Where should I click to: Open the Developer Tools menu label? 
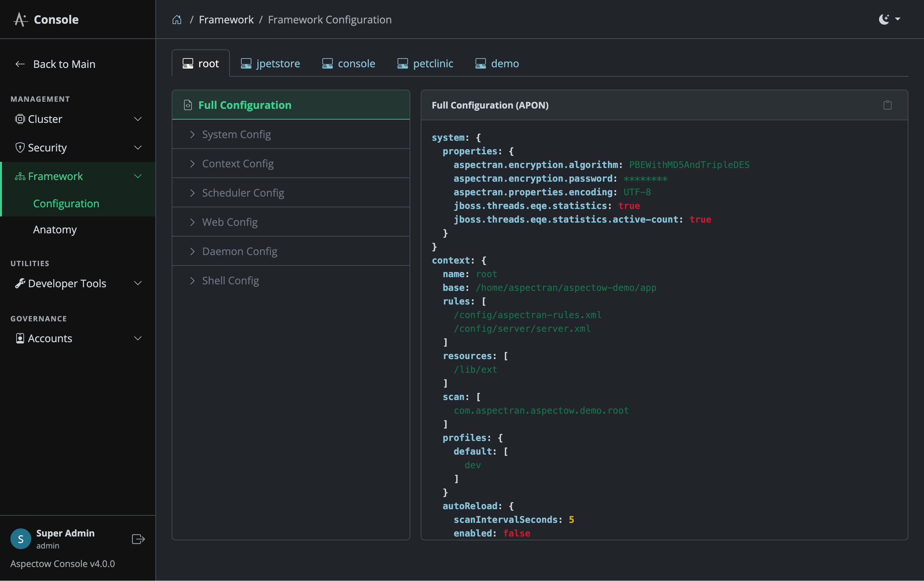click(67, 283)
